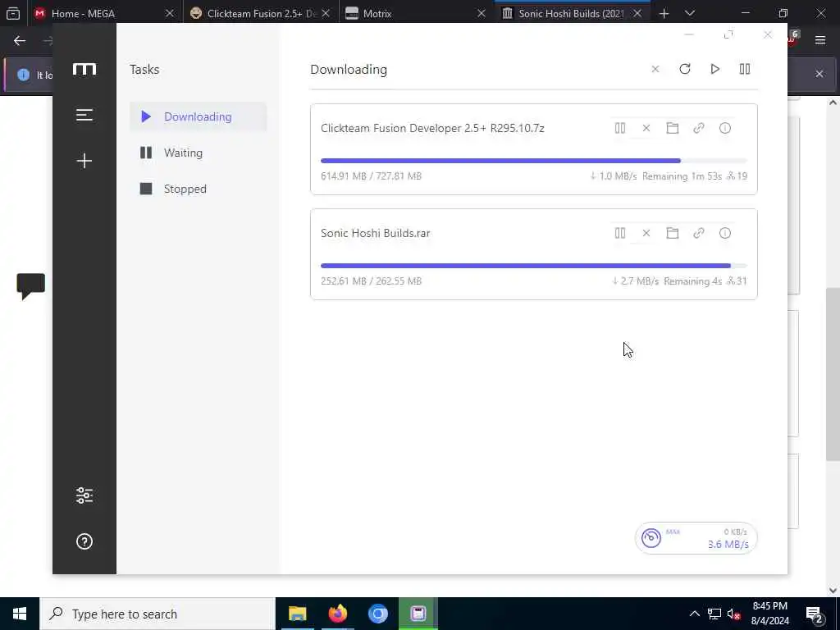Show Sonic Hoshi Builds.rar in folder
The width and height of the screenshot is (840, 630).
point(673,233)
